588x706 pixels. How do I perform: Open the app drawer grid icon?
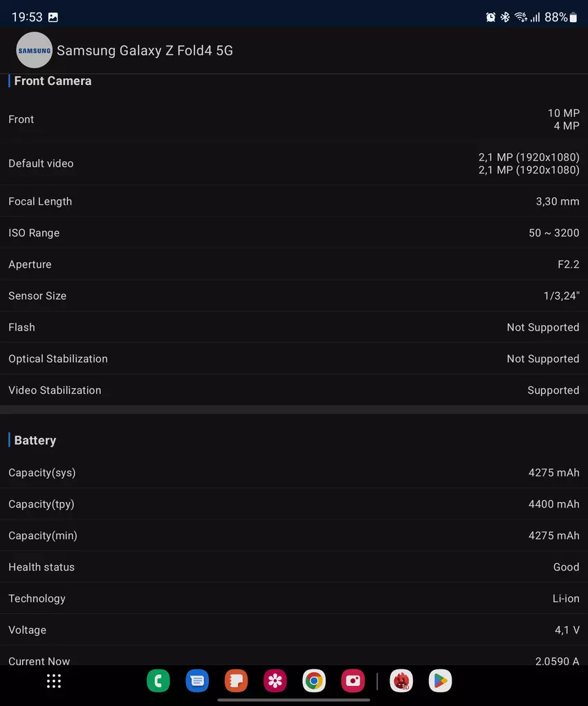coord(54,681)
